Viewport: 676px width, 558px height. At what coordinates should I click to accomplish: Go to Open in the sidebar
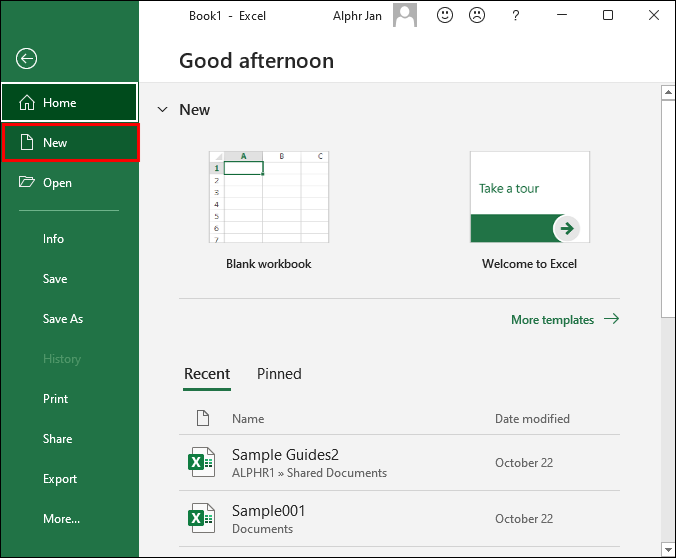57,183
